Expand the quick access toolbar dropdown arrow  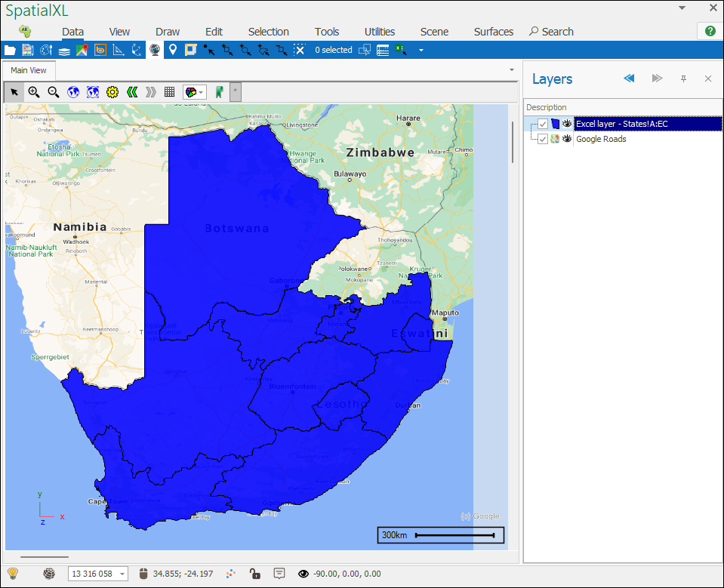[421, 51]
